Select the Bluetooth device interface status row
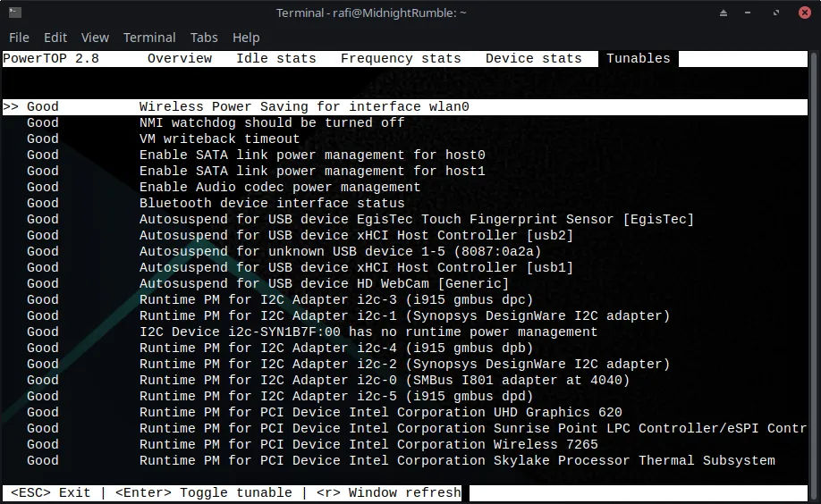The width and height of the screenshot is (821, 504). pos(272,204)
